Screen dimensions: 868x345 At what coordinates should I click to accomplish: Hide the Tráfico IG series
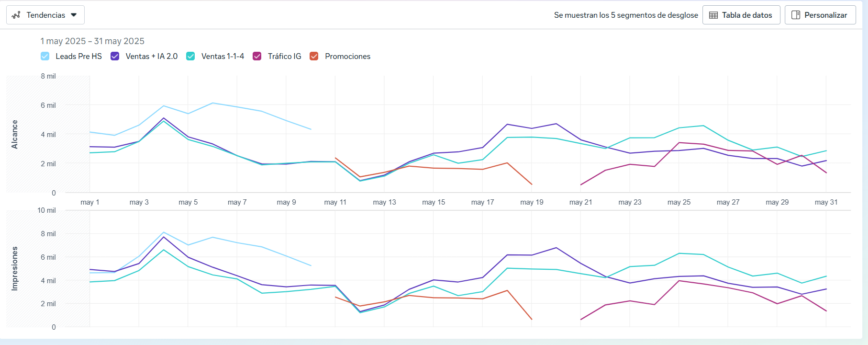(x=257, y=56)
